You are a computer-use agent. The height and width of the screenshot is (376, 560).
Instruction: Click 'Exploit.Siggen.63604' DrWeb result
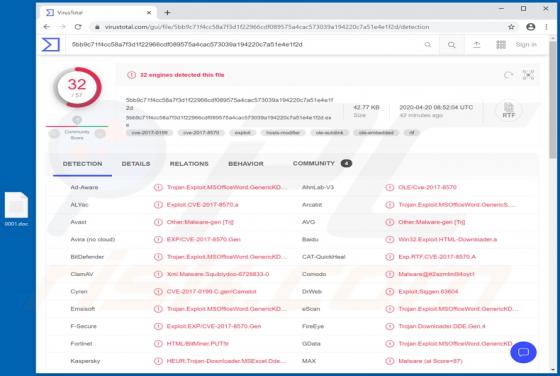[x=428, y=292]
